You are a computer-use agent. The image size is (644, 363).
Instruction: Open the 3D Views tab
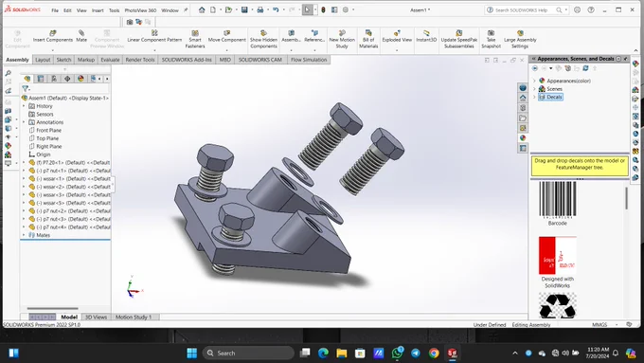pyautogui.click(x=96, y=317)
